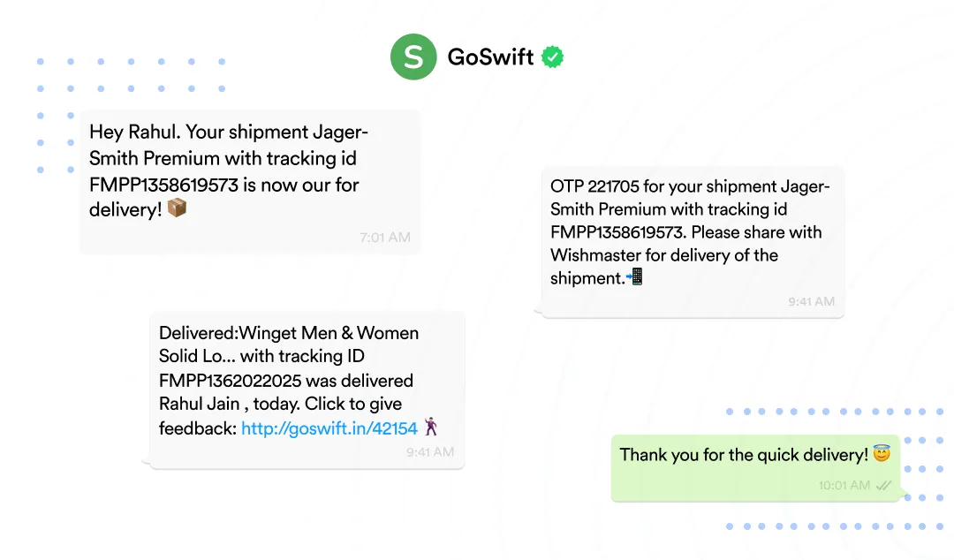The width and height of the screenshot is (954, 560).
Task: Click the dancing person emoji after the link
Action: pyautogui.click(x=431, y=428)
